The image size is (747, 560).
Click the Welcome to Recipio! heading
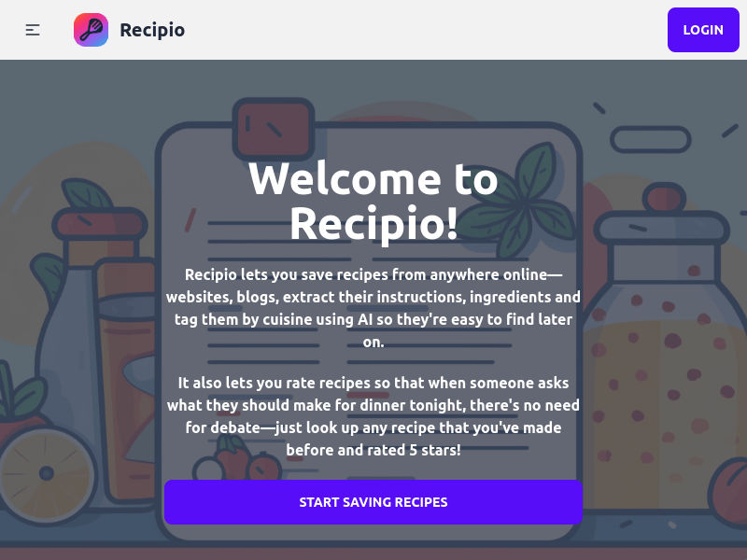373,201
